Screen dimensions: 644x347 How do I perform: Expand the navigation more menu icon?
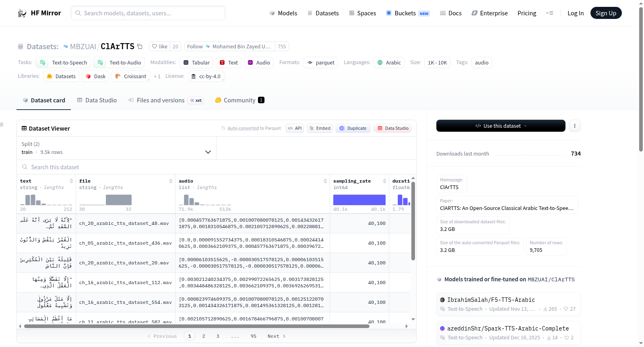tap(549, 13)
